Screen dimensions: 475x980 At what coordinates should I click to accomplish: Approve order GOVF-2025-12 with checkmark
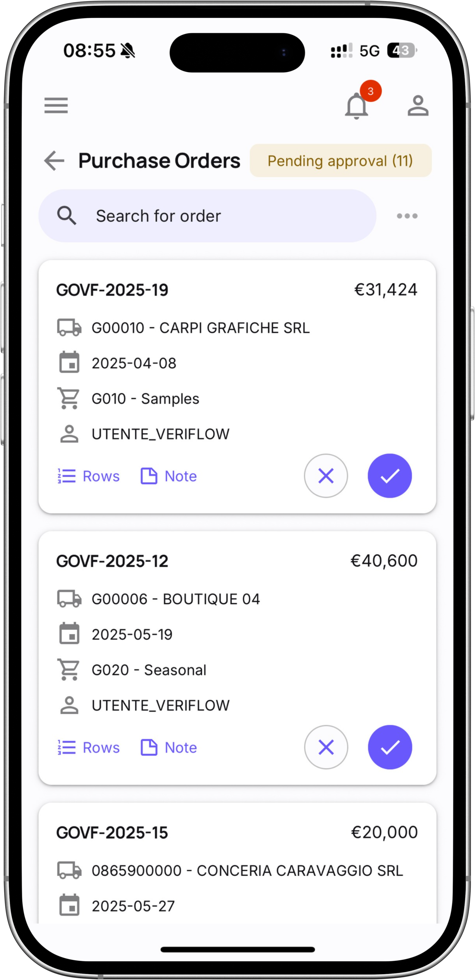(390, 747)
